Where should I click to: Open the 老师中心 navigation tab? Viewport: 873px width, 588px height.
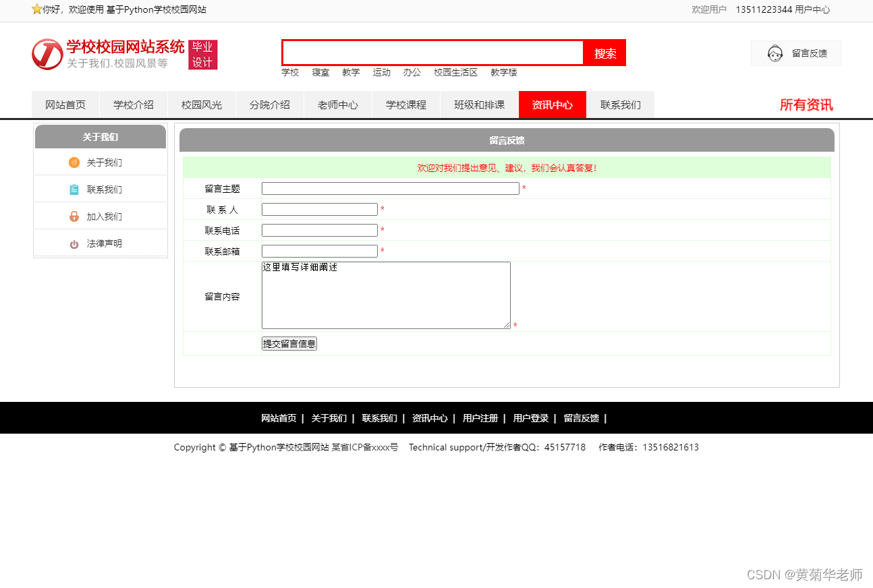[x=338, y=105]
